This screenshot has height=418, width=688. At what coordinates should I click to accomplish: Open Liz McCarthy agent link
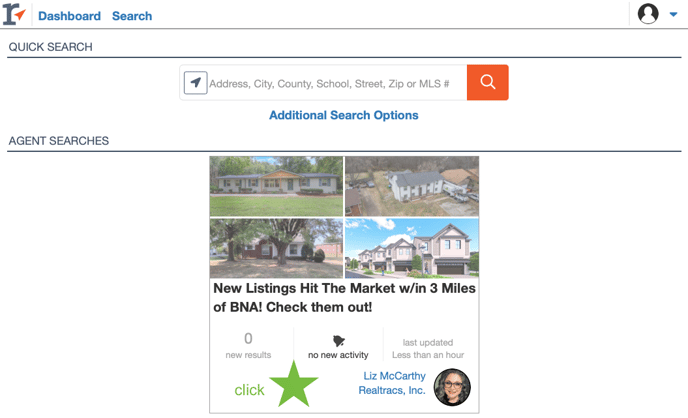pos(394,376)
